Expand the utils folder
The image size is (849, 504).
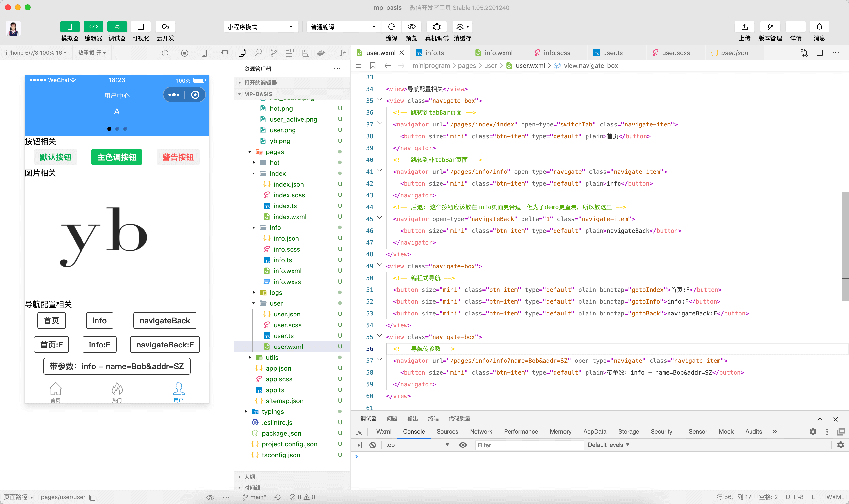coord(250,358)
